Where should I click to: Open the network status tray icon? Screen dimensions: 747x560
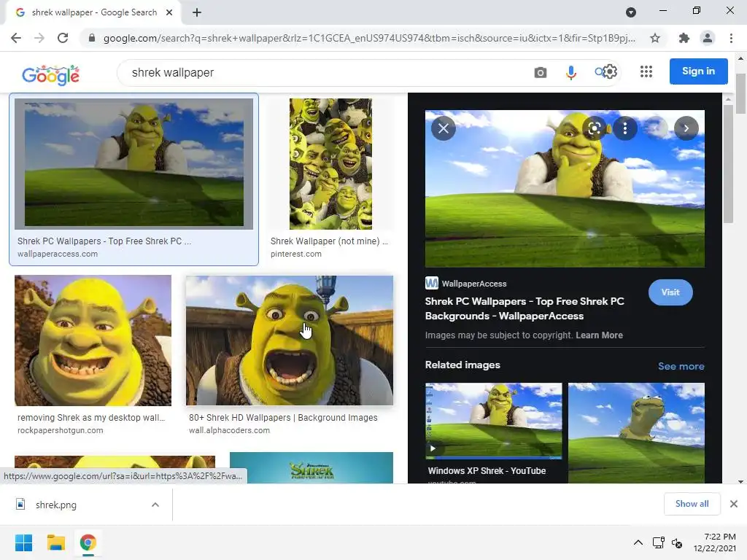tap(659, 542)
